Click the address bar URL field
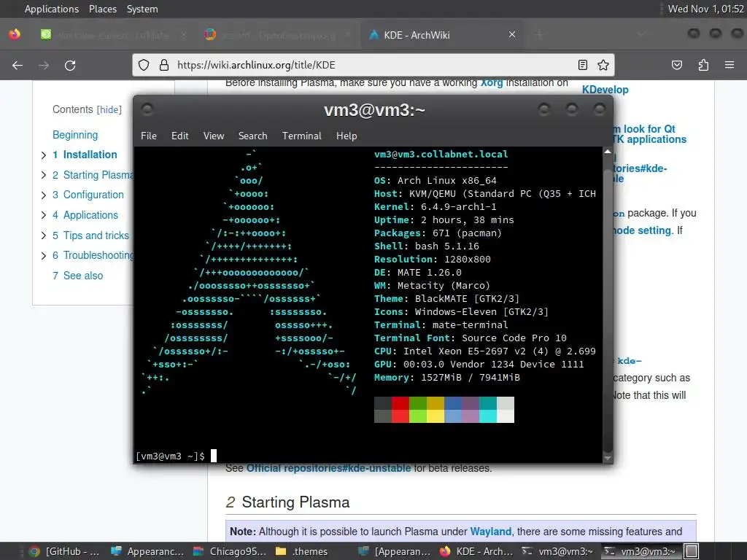This screenshot has width=747, height=560. (373, 65)
